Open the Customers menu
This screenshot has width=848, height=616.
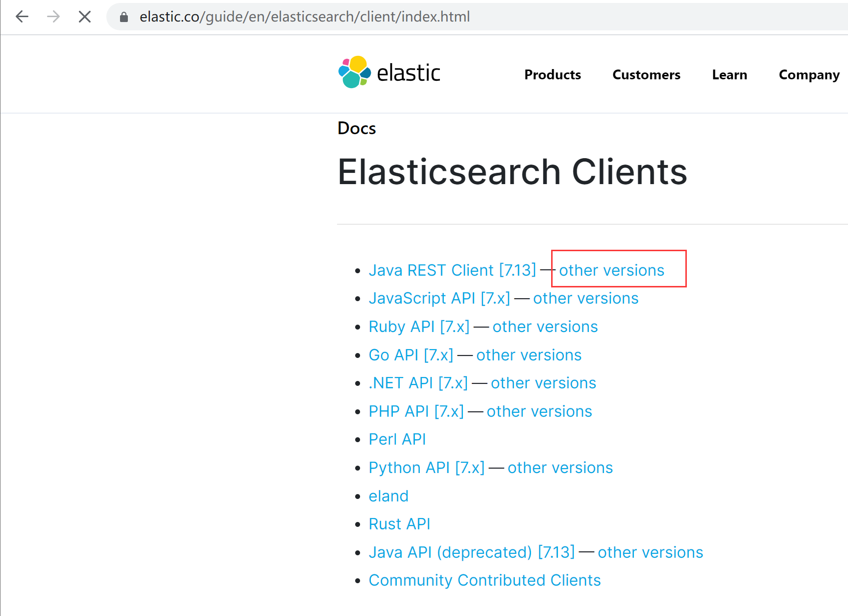[646, 74]
